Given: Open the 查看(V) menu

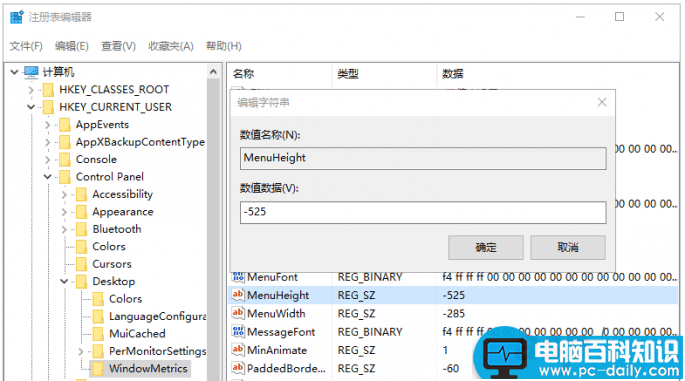Looking at the screenshot, I should tap(118, 46).
